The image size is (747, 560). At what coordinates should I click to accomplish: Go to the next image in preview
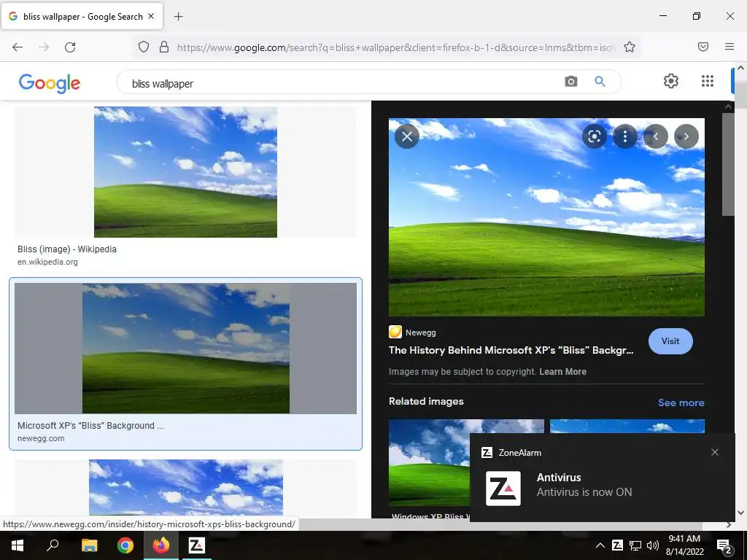click(686, 136)
